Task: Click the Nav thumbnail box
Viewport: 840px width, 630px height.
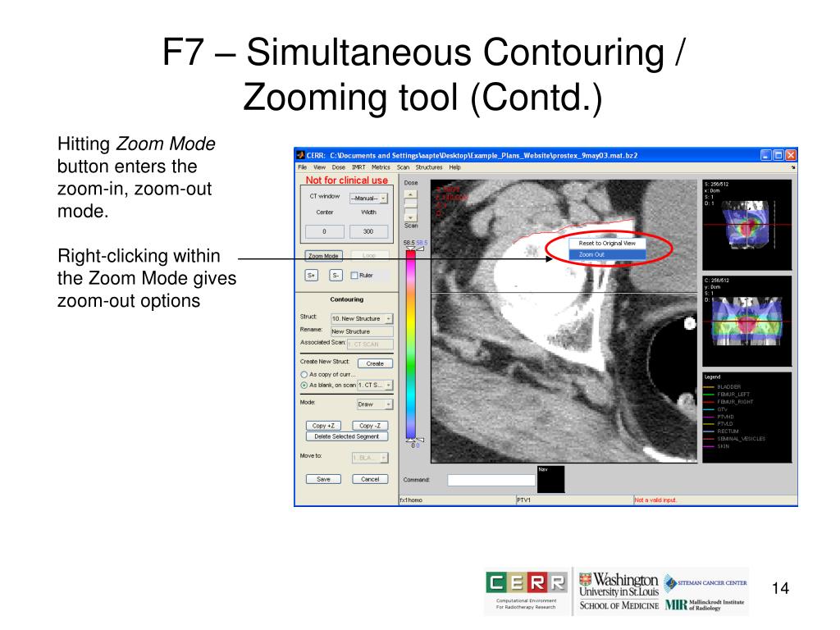Action: click(x=550, y=479)
